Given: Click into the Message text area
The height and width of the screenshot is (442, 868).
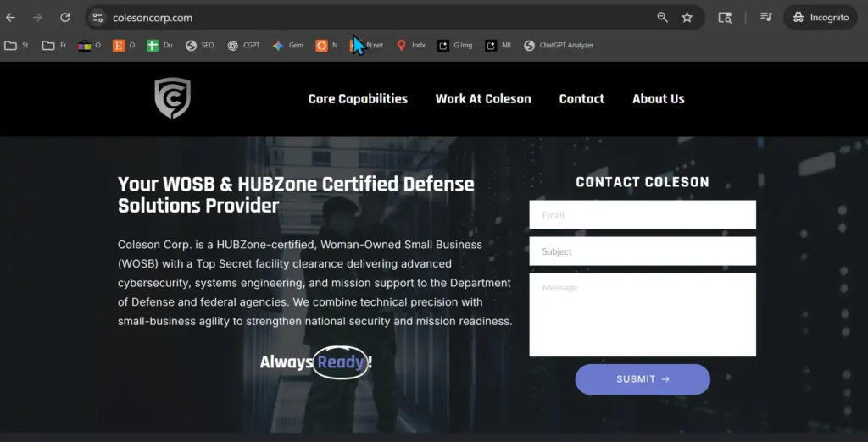Looking at the screenshot, I should point(643,315).
